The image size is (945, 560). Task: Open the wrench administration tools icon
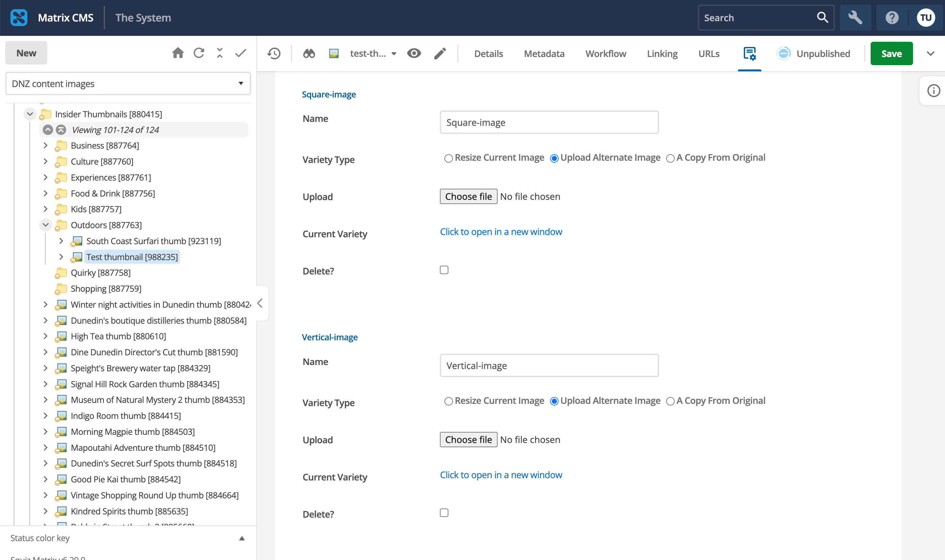point(855,18)
